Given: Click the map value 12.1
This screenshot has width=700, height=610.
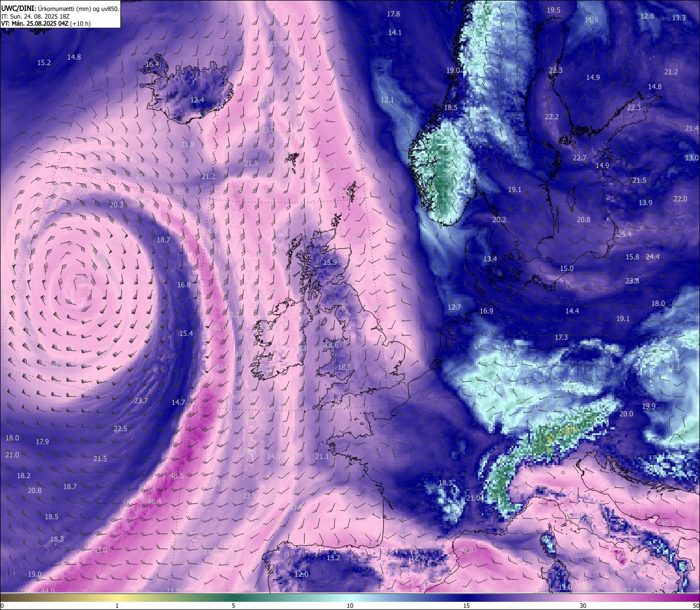Looking at the screenshot, I should coord(387,100).
